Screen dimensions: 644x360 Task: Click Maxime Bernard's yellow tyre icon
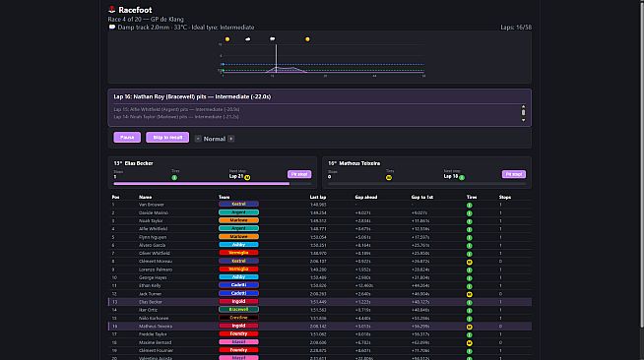[x=469, y=343]
